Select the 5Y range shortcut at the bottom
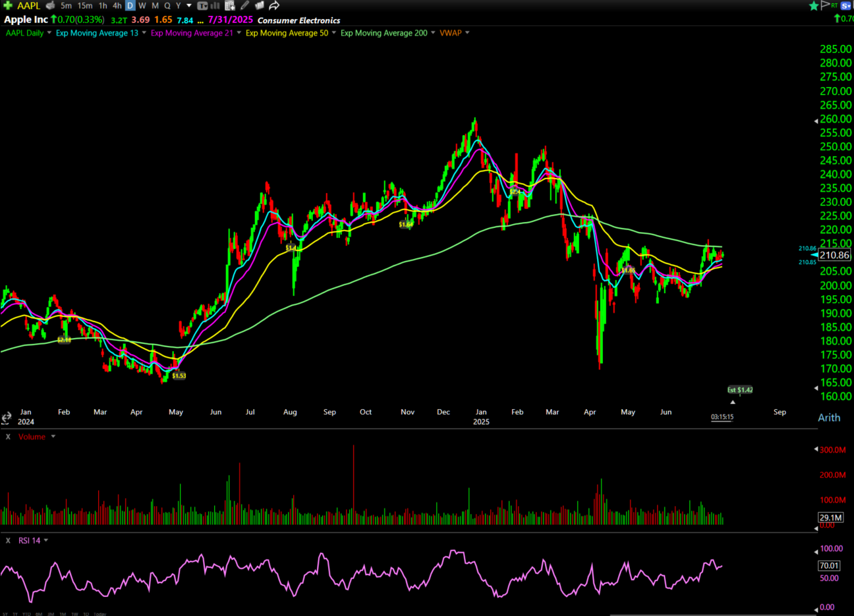 point(5,613)
